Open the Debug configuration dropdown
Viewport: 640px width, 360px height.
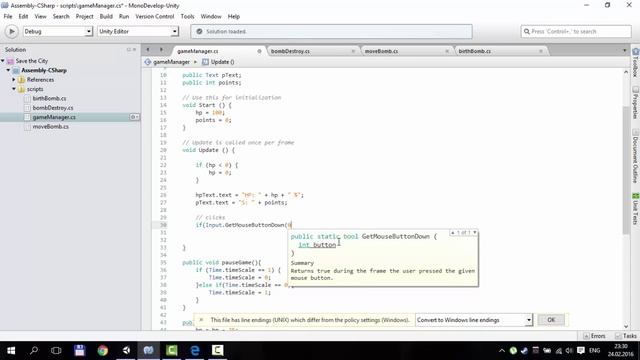tap(58, 31)
